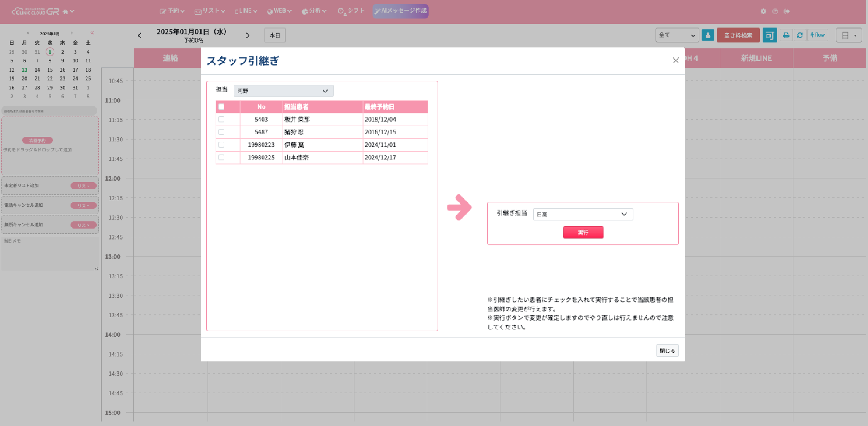Click the refresh arrows icon
This screenshot has width=868, height=426.
pos(800,35)
